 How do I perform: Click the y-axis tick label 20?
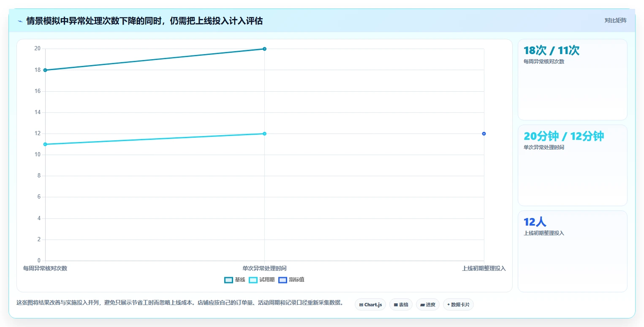point(37,49)
